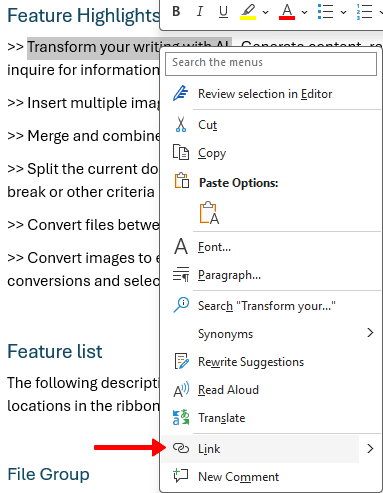This screenshot has width=383, height=493.
Task: Click the ">> Split the current" line
Action: click(x=83, y=169)
